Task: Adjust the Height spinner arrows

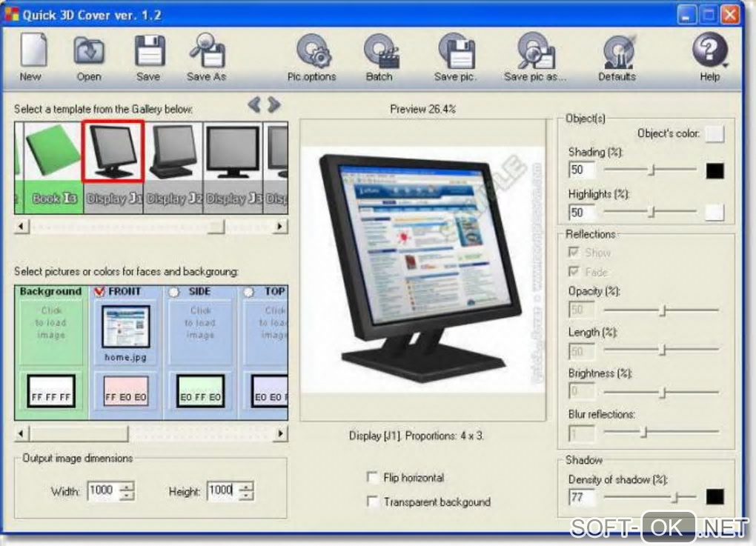Action: tap(246, 490)
